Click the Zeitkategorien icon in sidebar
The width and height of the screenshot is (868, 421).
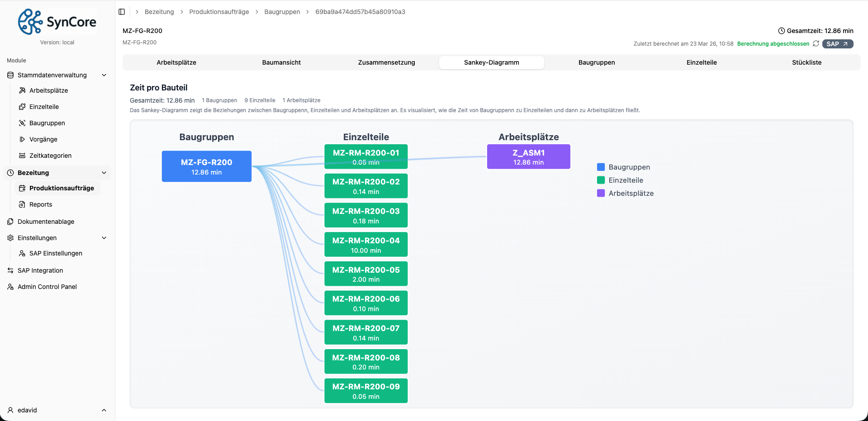pyautogui.click(x=22, y=156)
